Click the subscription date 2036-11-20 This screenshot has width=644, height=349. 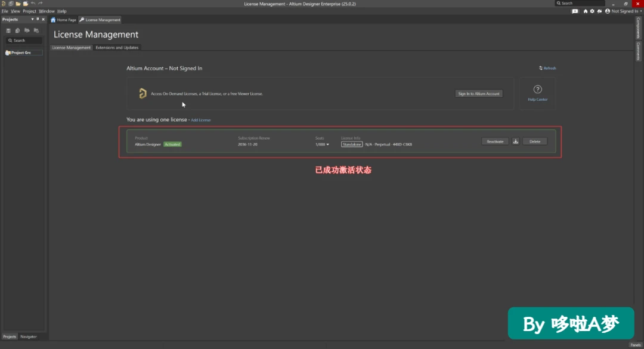247,144
